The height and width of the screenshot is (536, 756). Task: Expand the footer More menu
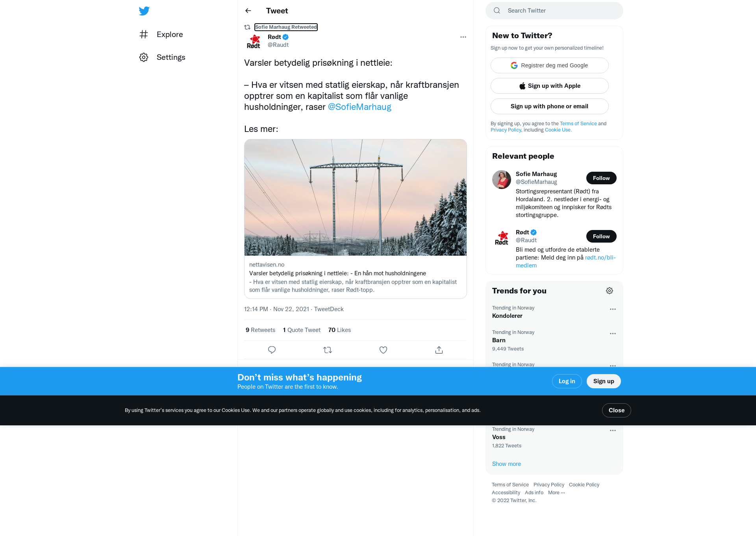click(x=556, y=493)
